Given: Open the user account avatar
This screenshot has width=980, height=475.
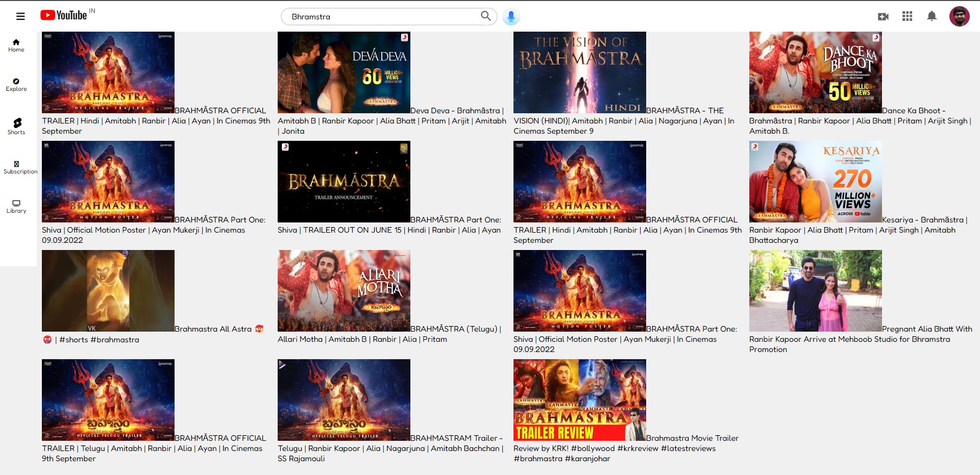Looking at the screenshot, I should point(959,16).
